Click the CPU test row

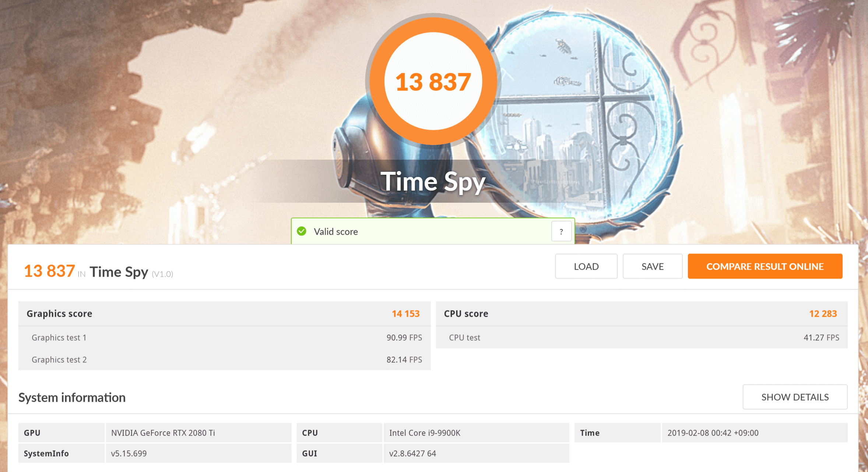pyautogui.click(x=641, y=338)
